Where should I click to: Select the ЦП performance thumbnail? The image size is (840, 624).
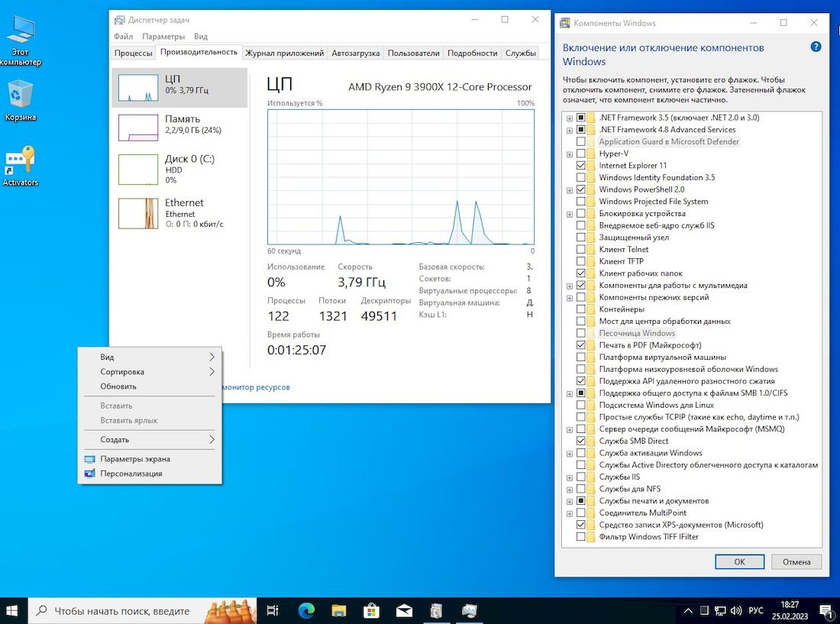(x=137, y=88)
